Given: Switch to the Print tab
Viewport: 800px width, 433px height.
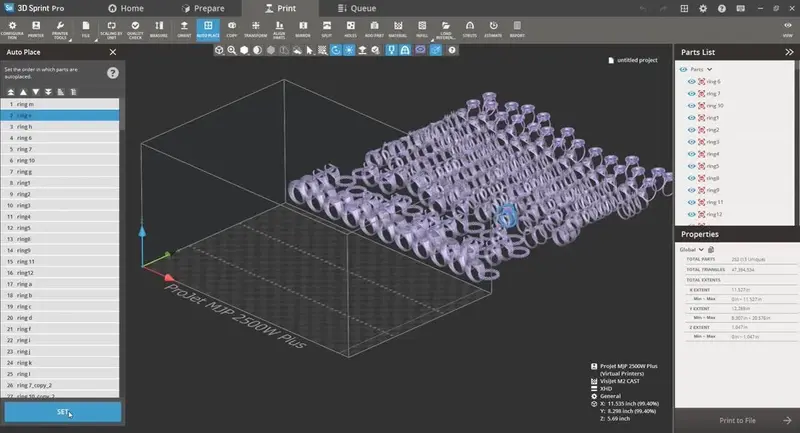Looking at the screenshot, I should click(x=280, y=8).
